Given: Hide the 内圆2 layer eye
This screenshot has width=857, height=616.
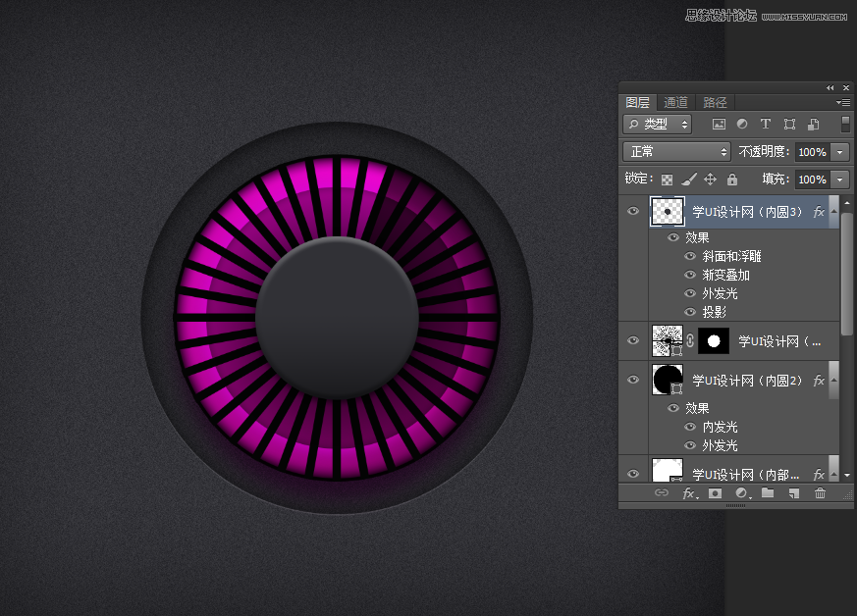Looking at the screenshot, I should coord(633,380).
